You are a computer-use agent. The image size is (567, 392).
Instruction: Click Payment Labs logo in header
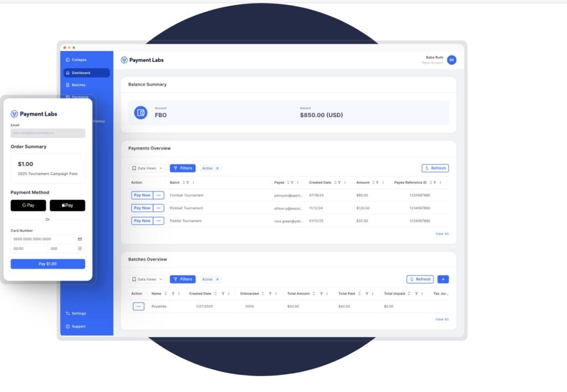(x=142, y=60)
